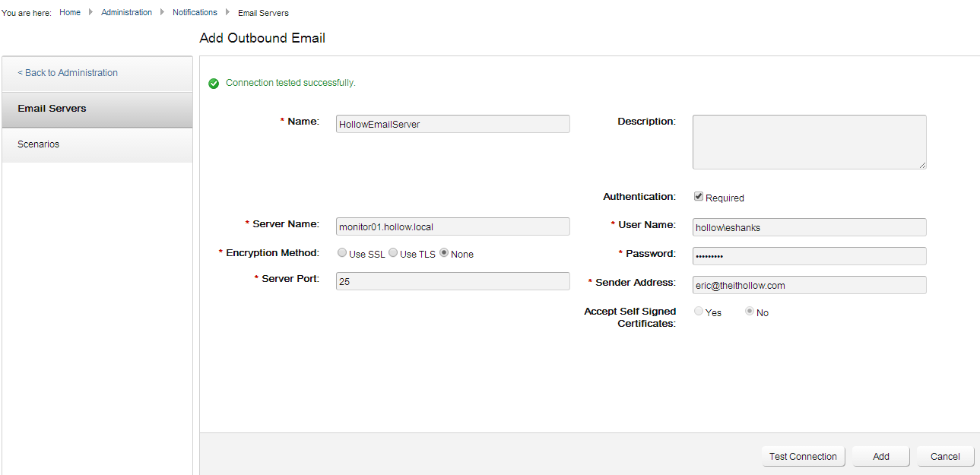Click the Home breadcrumb link
Screen dimensions: 980x475
coord(70,12)
